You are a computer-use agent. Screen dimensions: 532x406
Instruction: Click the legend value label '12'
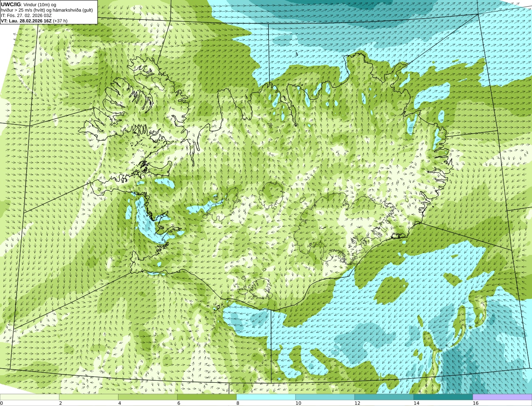(x=357, y=403)
